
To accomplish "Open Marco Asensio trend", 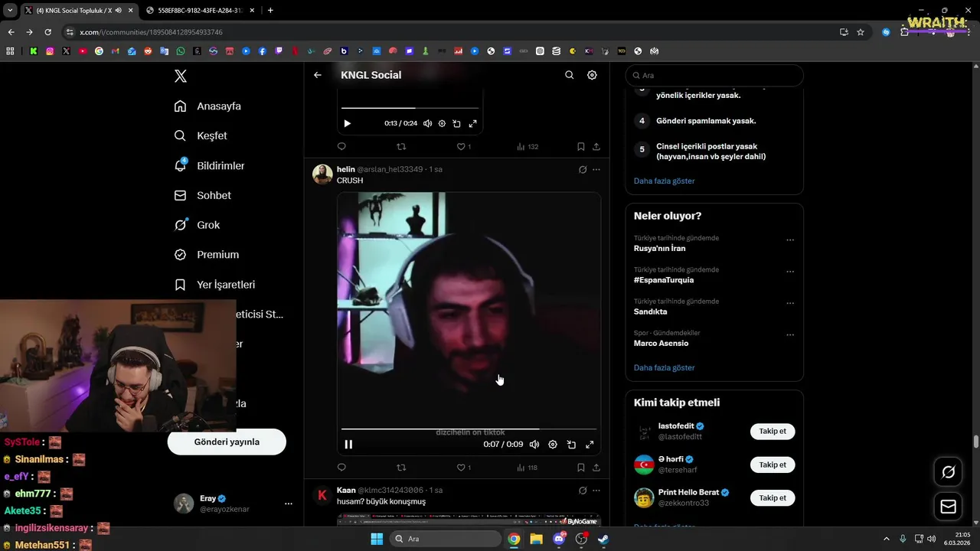I will [x=661, y=344].
